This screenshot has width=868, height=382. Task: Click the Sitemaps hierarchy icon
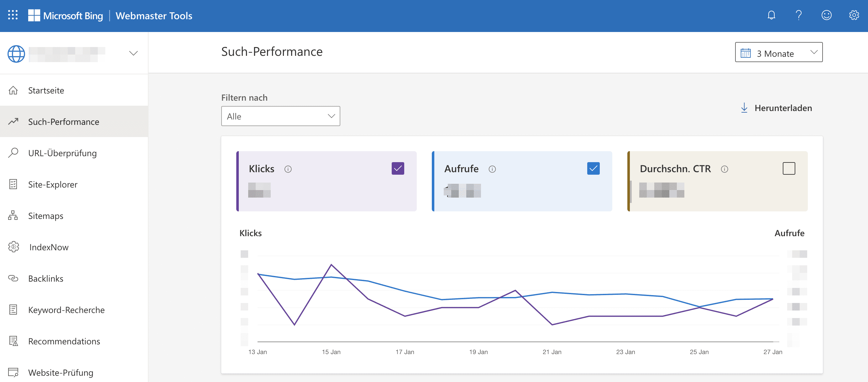[x=13, y=215]
